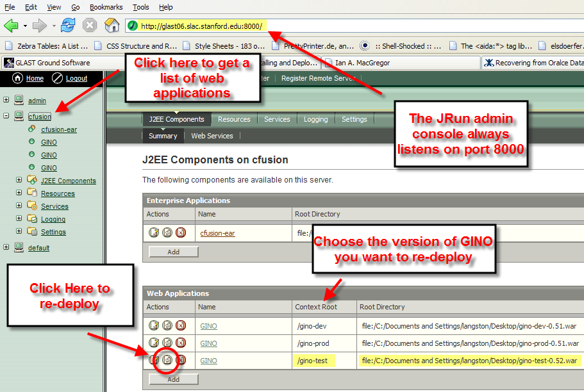Open the back button history dropdown

pos(25,26)
